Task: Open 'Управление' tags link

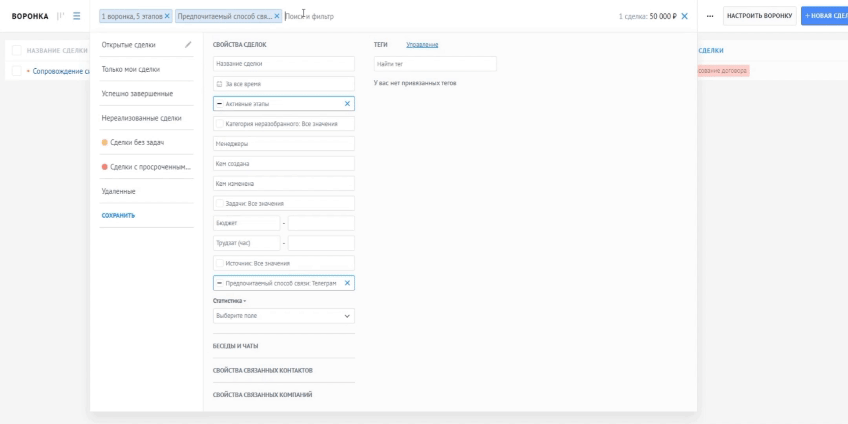Action: [422, 45]
